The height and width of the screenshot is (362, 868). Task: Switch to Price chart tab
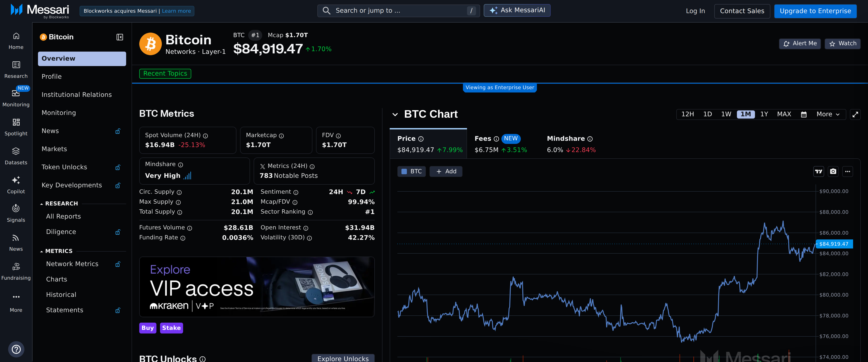click(428, 144)
